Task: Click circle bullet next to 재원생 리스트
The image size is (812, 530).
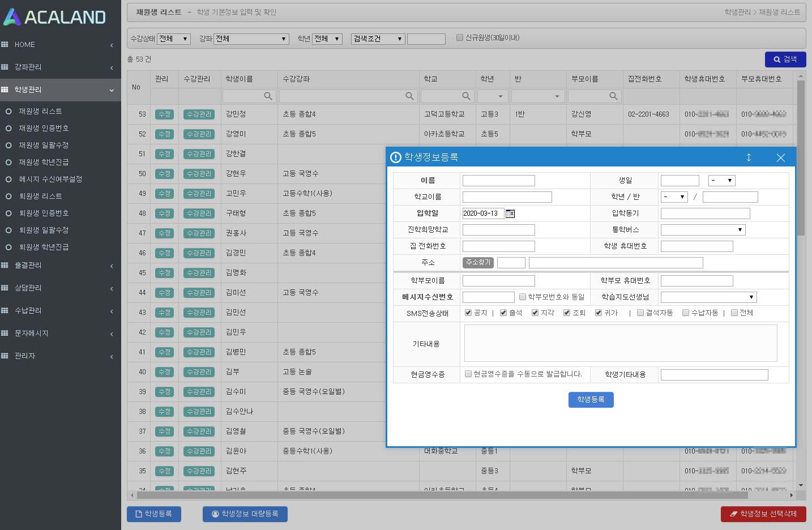Action: click(8, 112)
